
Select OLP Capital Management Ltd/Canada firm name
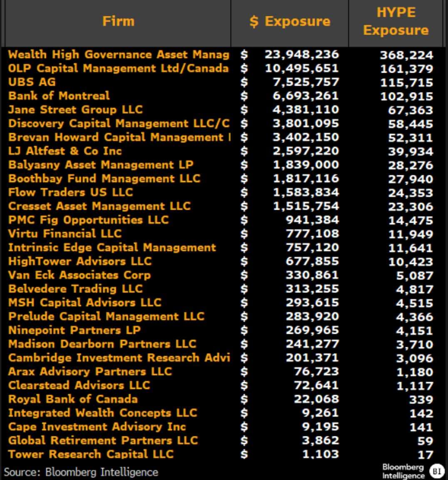click(118, 68)
